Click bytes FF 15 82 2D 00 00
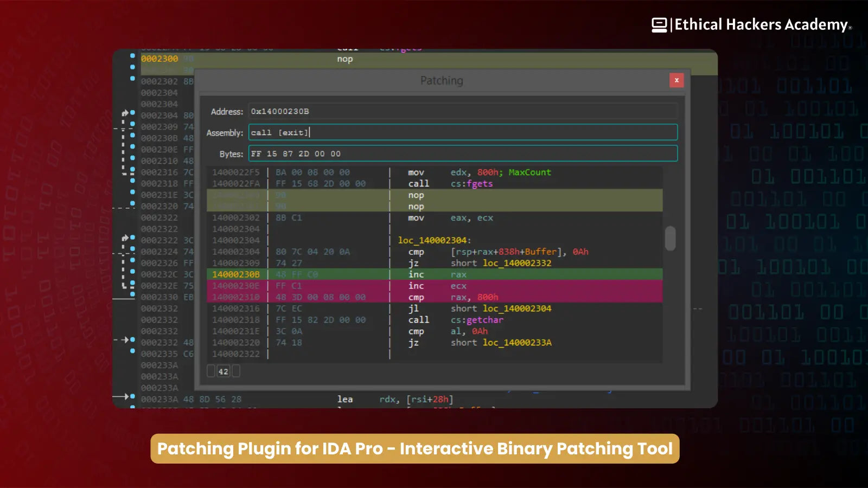The image size is (868, 488). coord(321,320)
